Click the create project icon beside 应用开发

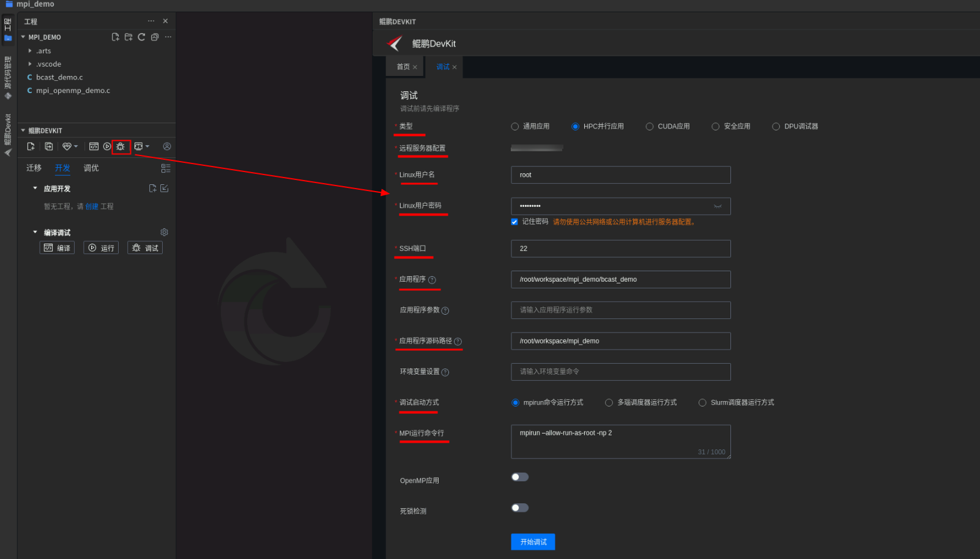click(x=152, y=188)
